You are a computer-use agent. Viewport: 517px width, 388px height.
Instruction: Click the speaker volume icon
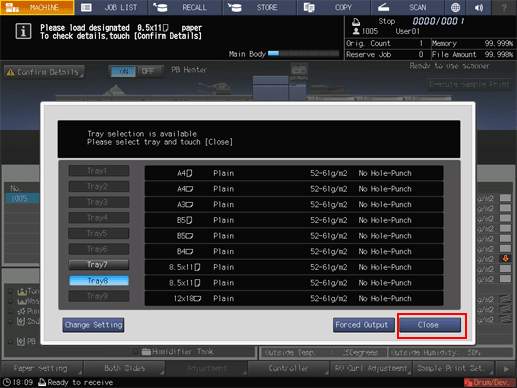point(479,7)
